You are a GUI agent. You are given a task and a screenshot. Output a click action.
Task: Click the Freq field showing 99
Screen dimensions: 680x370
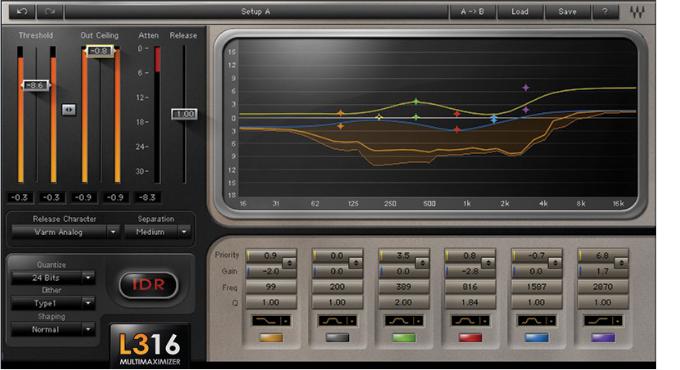[x=271, y=287]
